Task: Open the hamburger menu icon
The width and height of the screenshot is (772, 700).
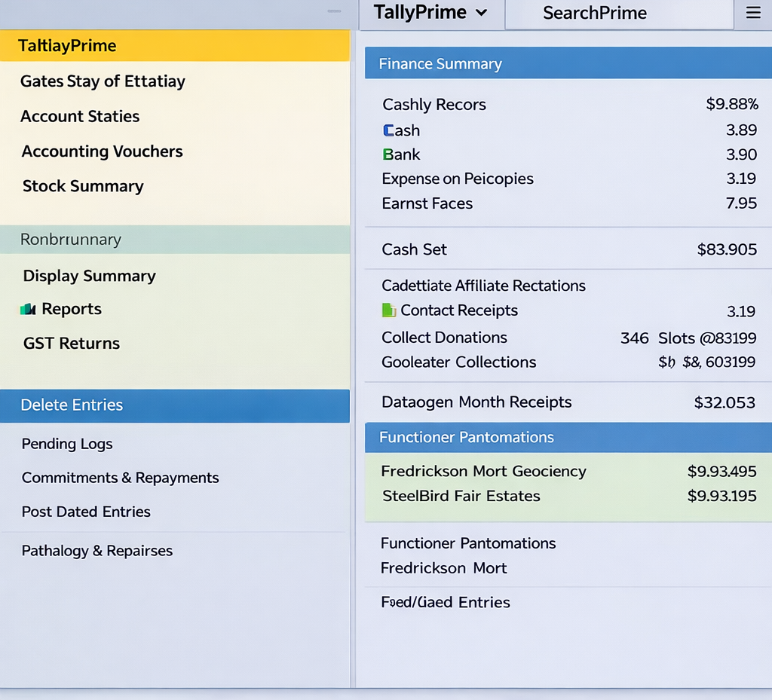Action: coord(752,13)
